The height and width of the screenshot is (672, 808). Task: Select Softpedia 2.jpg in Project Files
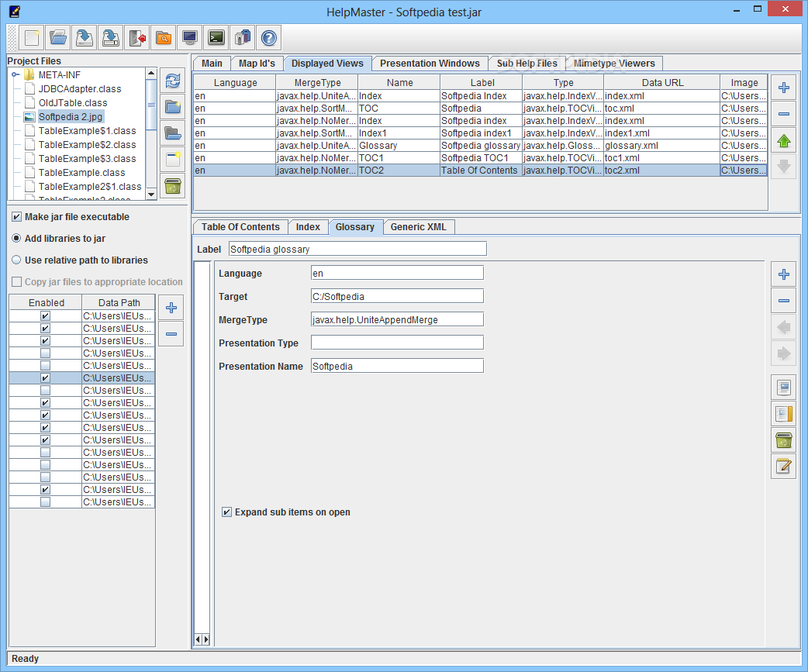pyautogui.click(x=70, y=117)
